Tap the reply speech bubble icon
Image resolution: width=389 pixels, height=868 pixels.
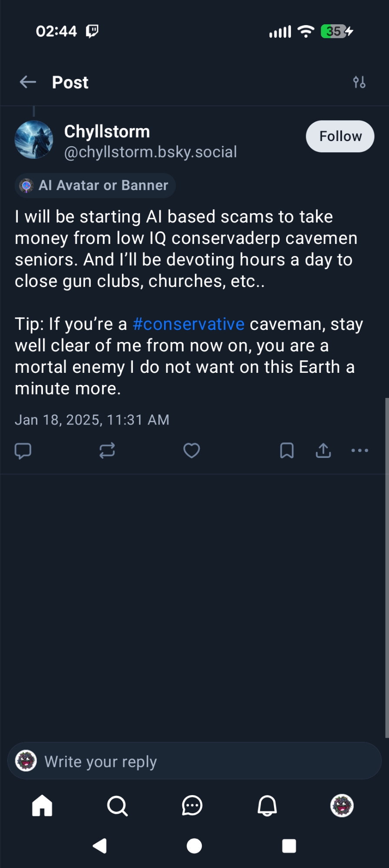point(23,450)
